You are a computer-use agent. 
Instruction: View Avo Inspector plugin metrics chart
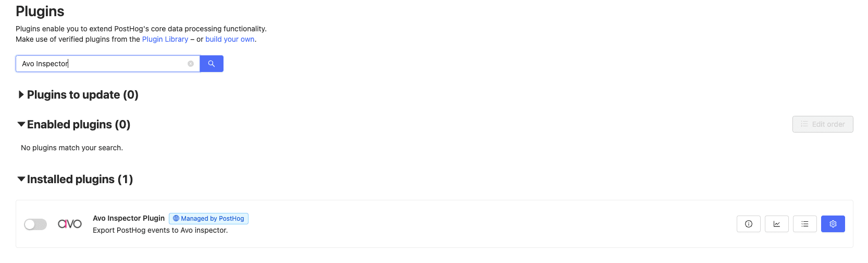pos(777,224)
